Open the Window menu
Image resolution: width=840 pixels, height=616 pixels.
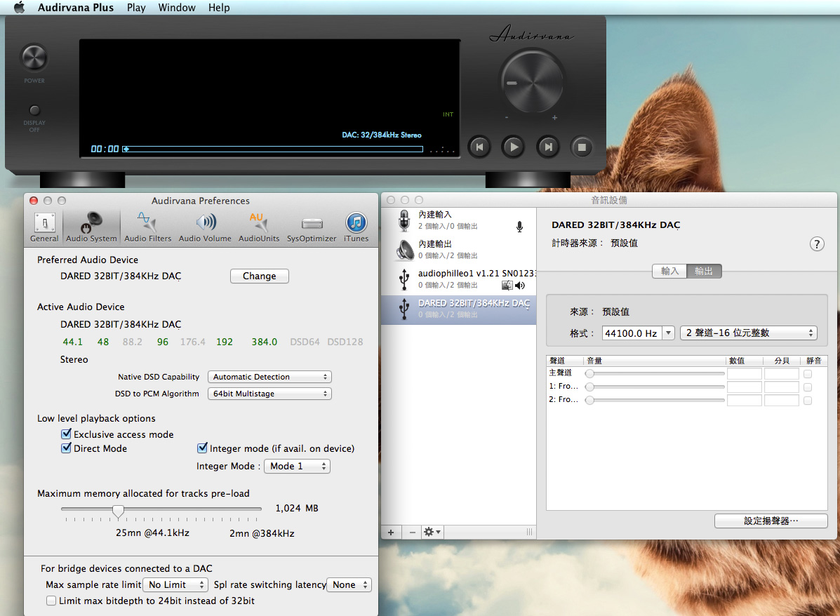click(177, 8)
